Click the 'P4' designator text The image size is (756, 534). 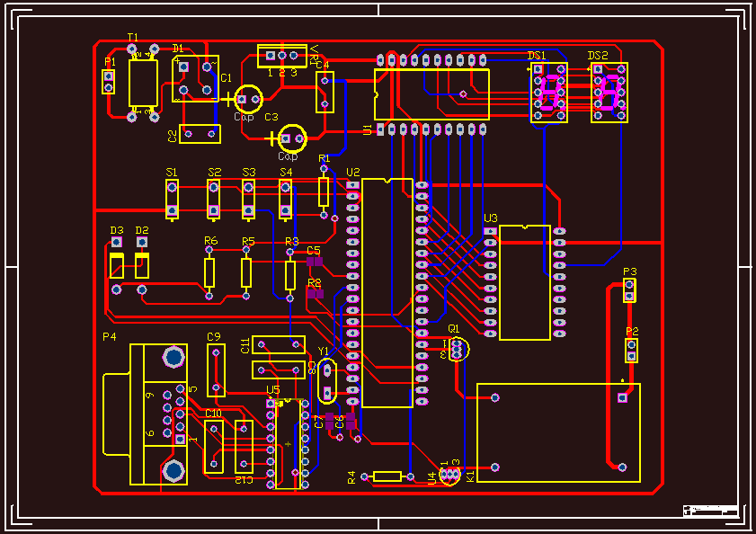tap(110, 337)
